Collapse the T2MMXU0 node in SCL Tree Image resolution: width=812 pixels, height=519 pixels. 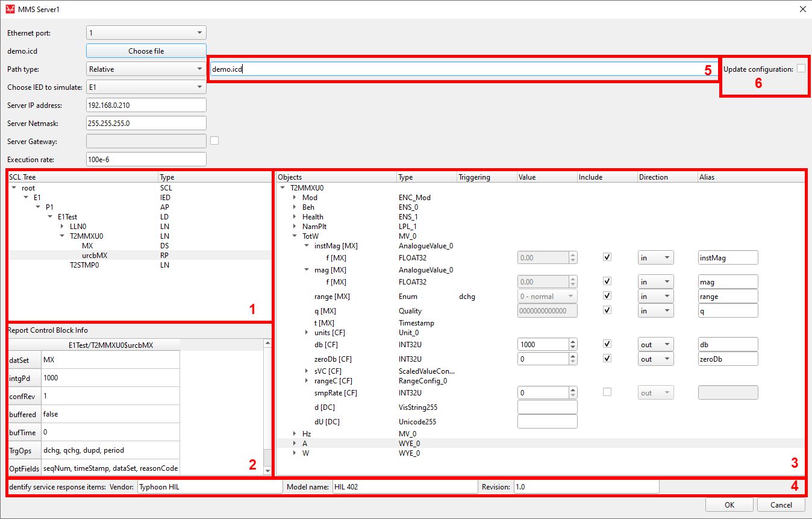point(63,236)
